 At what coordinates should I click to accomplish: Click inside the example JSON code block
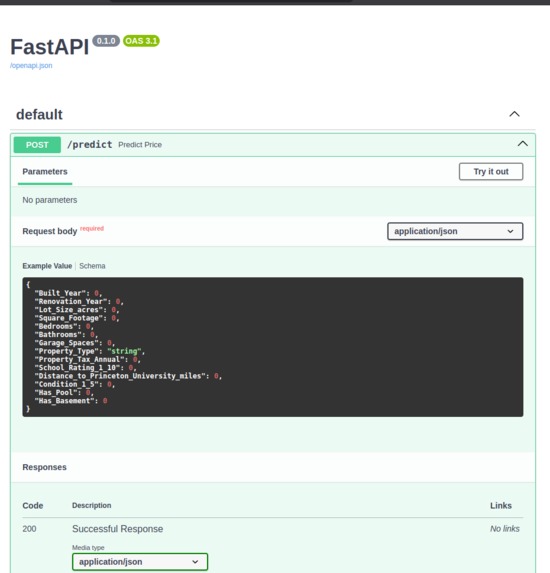point(273,347)
